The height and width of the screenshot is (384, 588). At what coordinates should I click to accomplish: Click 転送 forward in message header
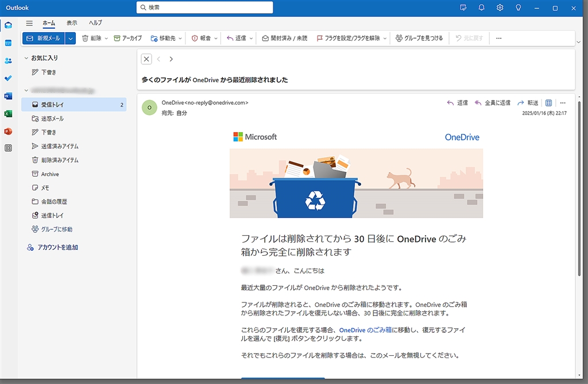coord(528,103)
